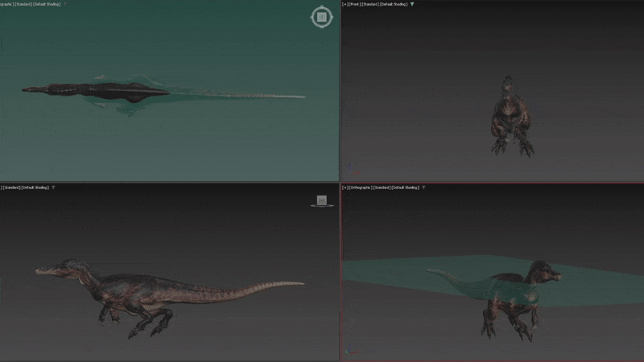This screenshot has height=362, width=644.
Task: Click the ViewCube in the top-left viewport
Action: click(321, 17)
